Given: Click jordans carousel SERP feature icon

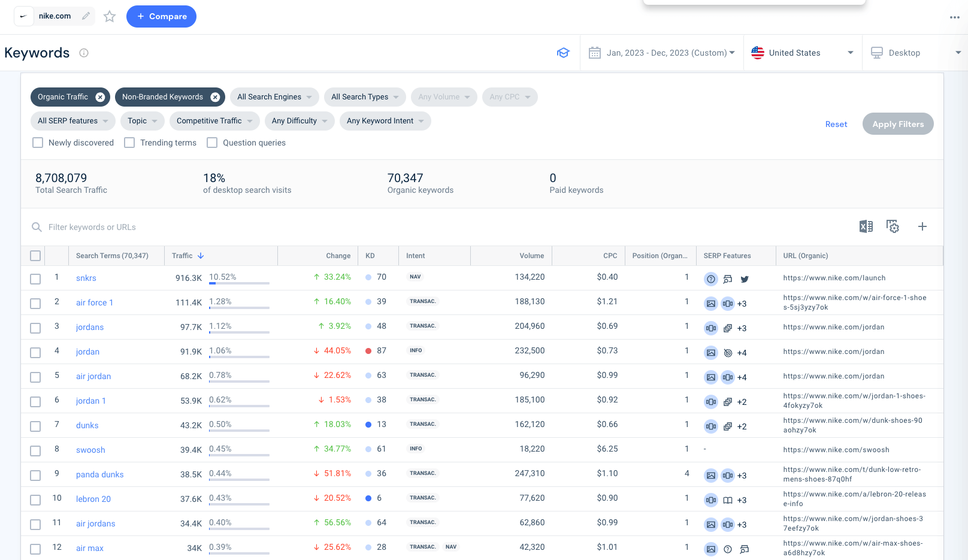Looking at the screenshot, I should pyautogui.click(x=711, y=328).
